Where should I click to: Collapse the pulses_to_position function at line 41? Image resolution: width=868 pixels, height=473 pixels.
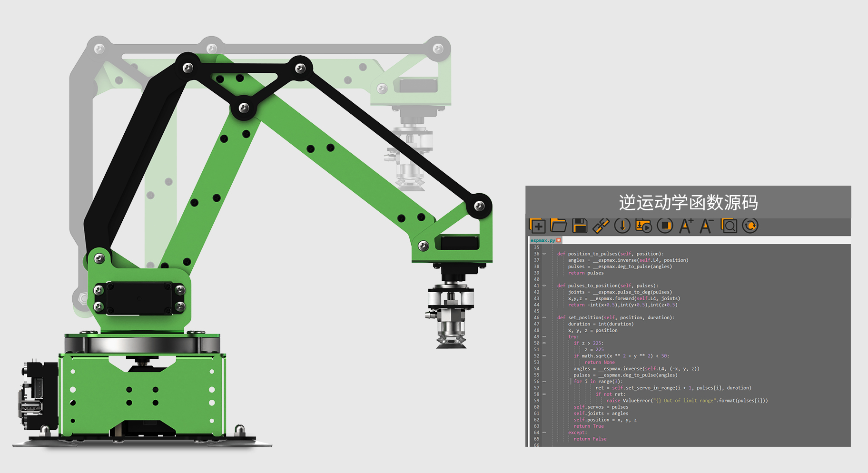point(544,286)
